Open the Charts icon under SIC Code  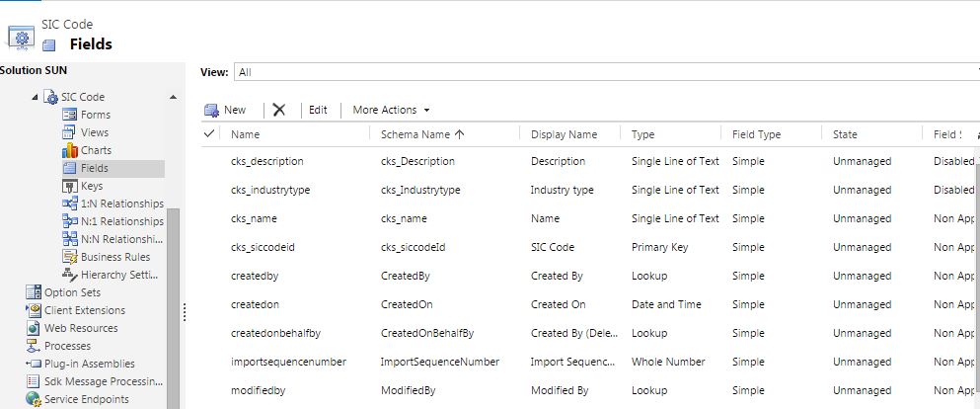coord(70,150)
